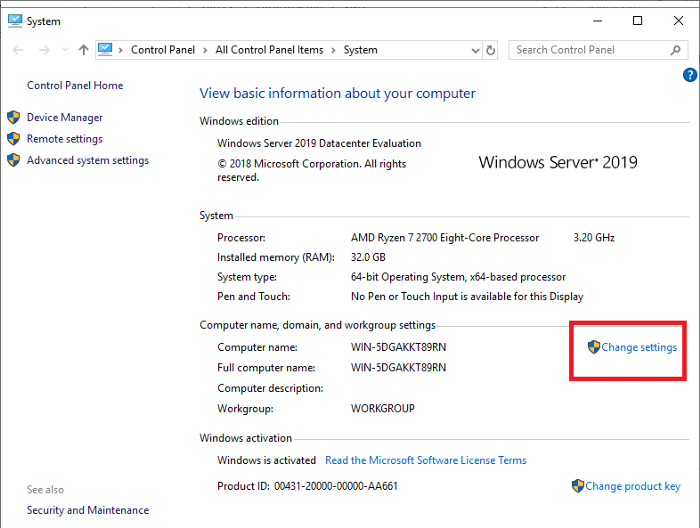
Task: Select 64-bit Operating System text
Action: pos(458,277)
